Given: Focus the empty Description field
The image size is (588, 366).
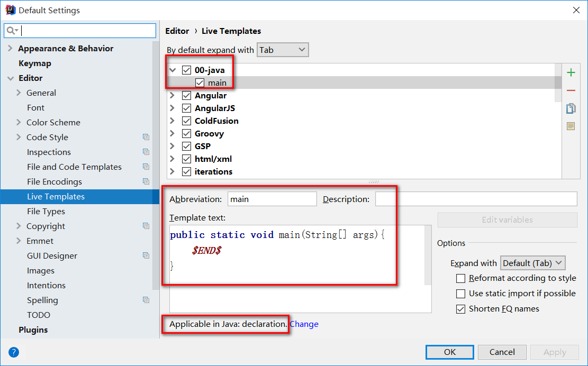Looking at the screenshot, I should pos(476,199).
